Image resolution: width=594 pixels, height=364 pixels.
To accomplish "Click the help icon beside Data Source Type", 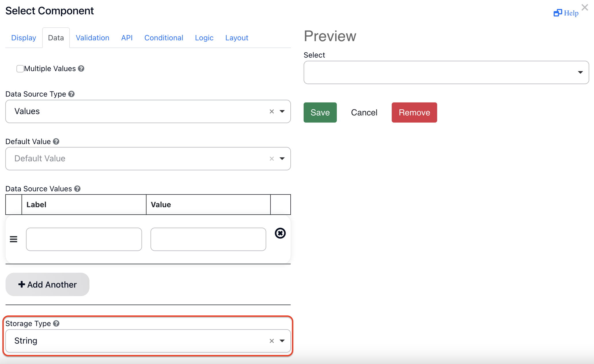I will click(71, 94).
